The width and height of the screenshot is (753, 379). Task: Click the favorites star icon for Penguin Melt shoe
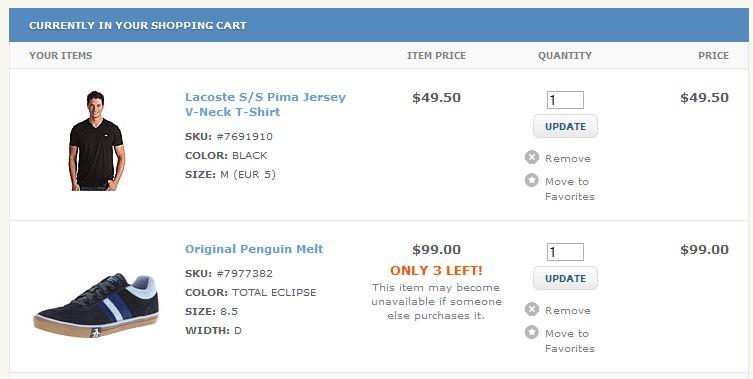pos(532,332)
